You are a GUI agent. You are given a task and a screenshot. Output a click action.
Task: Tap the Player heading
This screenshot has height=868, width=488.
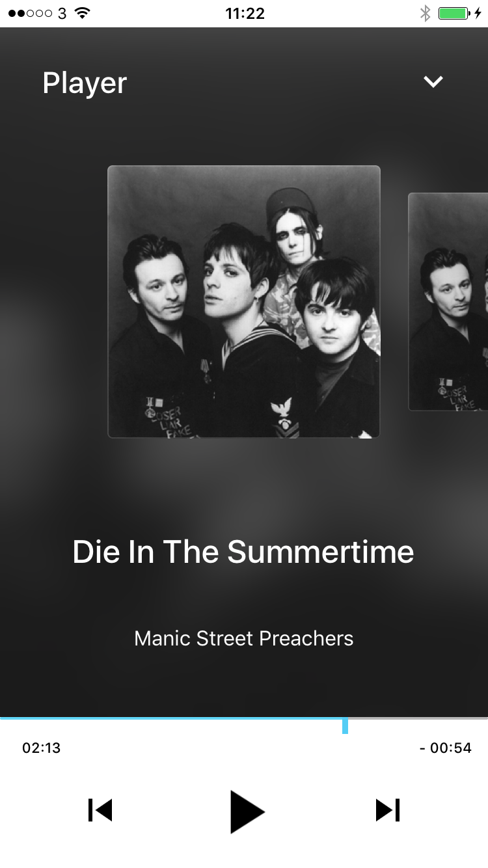(85, 83)
